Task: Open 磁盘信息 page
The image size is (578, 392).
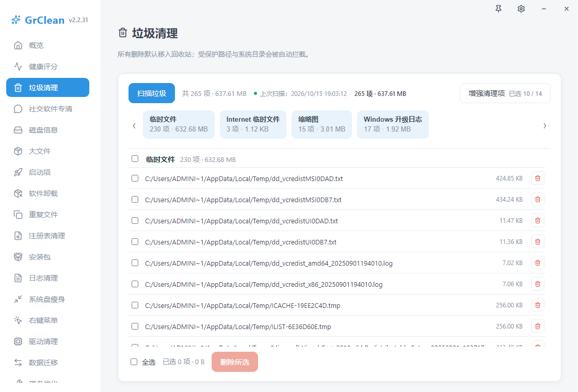Action: (47, 130)
